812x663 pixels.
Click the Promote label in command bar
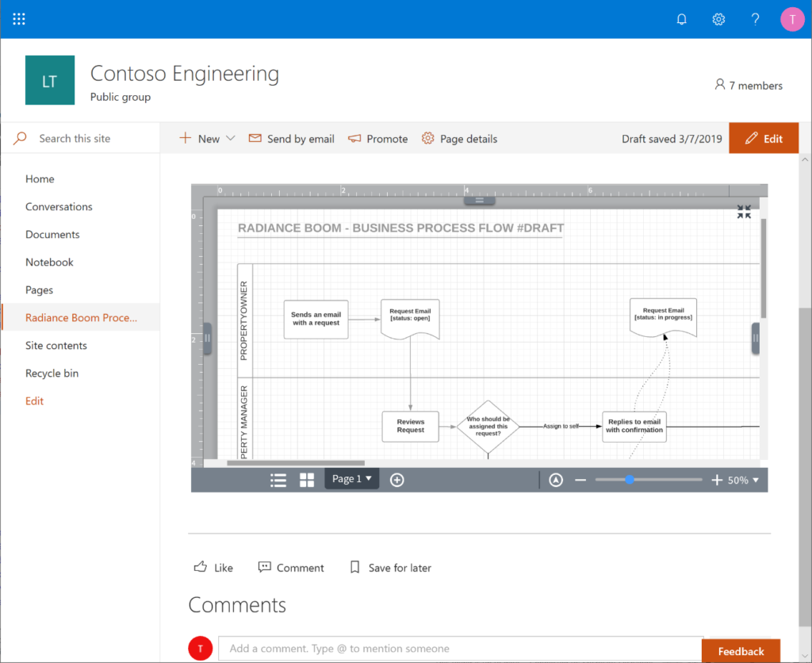387,139
